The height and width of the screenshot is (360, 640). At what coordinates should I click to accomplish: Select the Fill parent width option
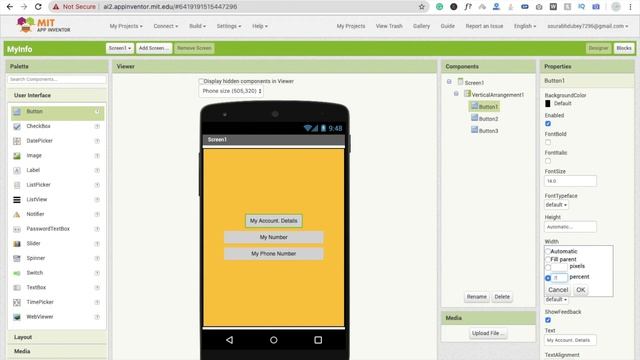coord(548,260)
